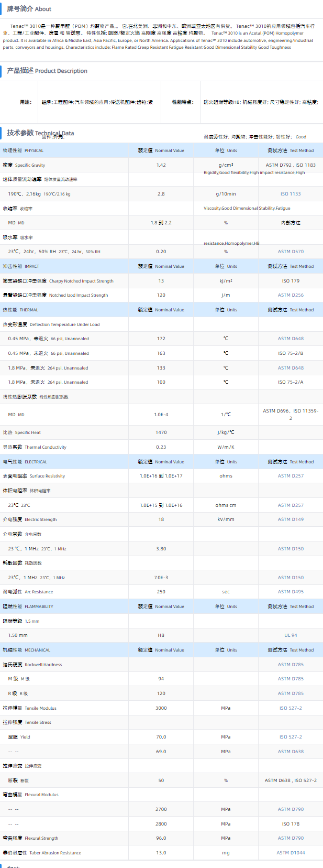Select the 阻燃性能 FLAMMABILITY section header
The width and height of the screenshot is (323, 868).
[28, 606]
